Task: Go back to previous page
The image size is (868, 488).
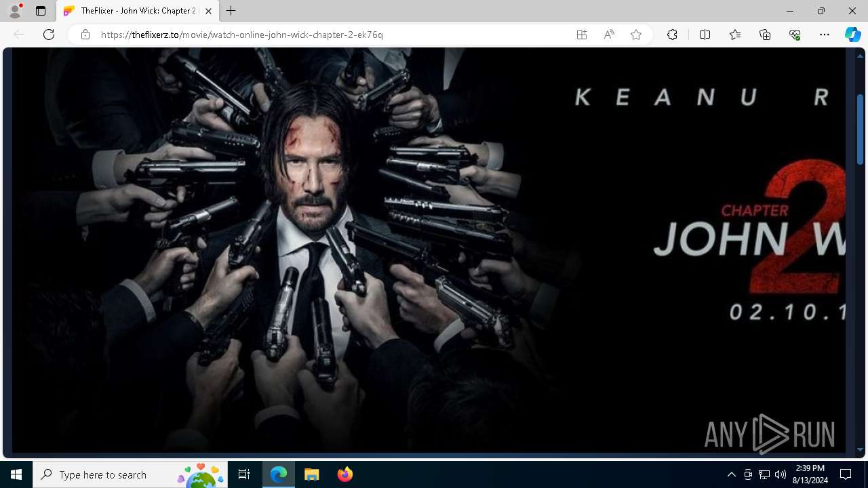Action: coord(19,35)
